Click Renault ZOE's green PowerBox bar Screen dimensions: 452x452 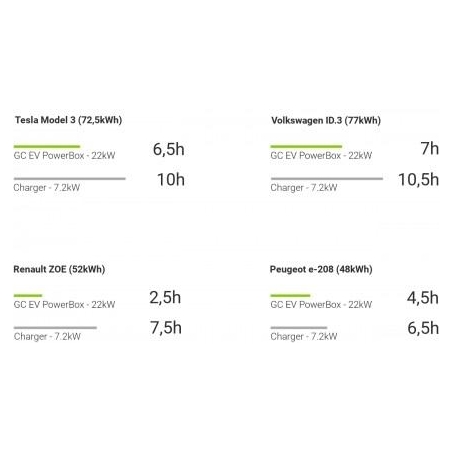28,295
